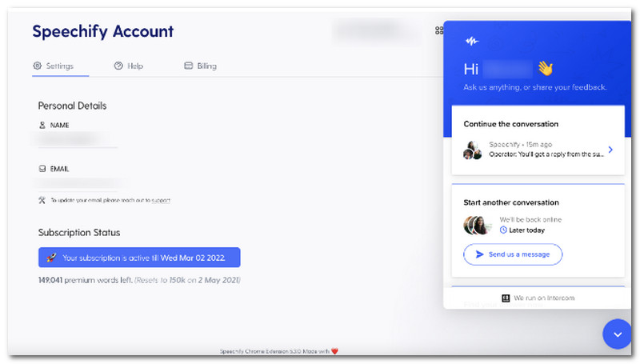Click the clock icon next to Later today
640x364 pixels.
(x=503, y=230)
